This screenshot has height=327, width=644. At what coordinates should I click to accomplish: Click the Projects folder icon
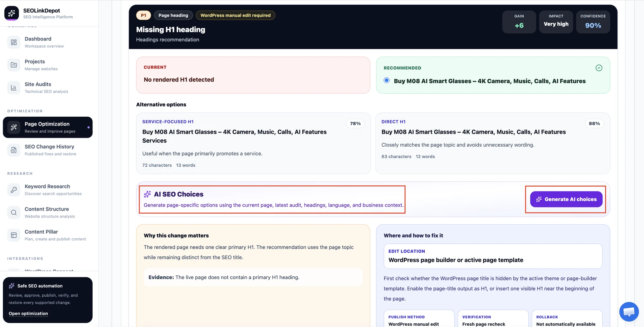pos(14,65)
